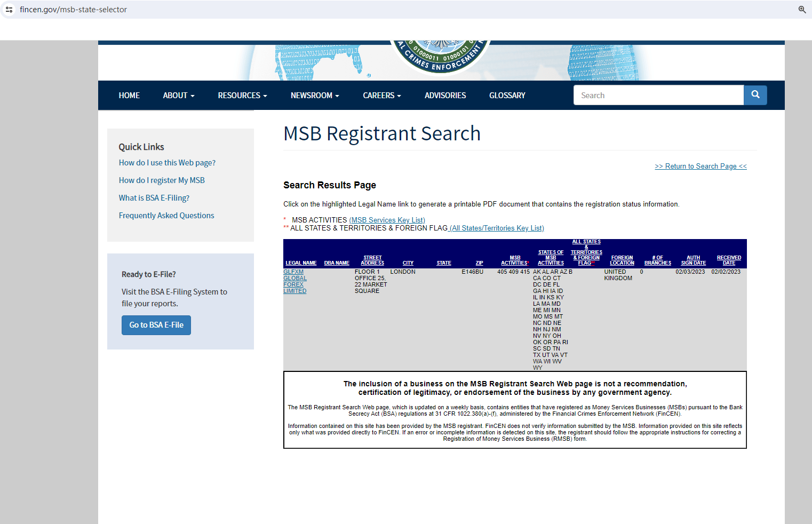This screenshot has height=524, width=812.
Task: Open the browser zoom magnifier icon
Action: click(802, 10)
